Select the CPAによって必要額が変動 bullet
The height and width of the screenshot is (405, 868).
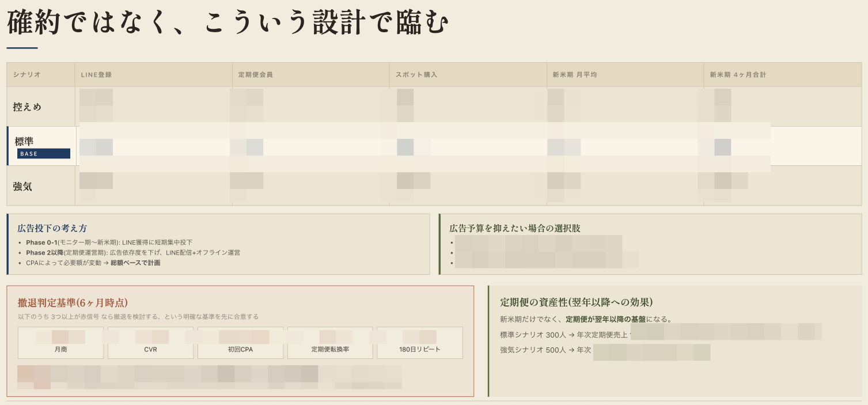(93, 263)
